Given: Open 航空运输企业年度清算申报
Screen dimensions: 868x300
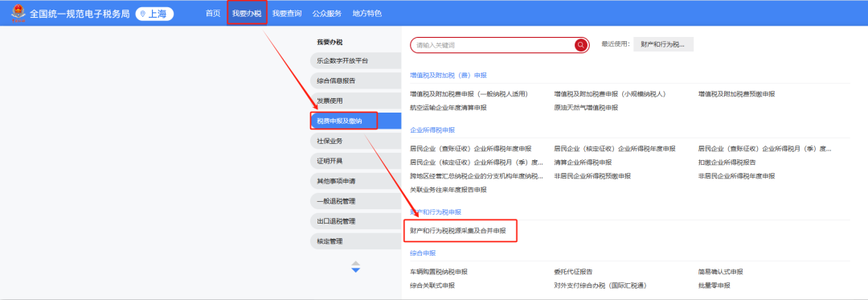Looking at the screenshot, I should coord(448,108).
